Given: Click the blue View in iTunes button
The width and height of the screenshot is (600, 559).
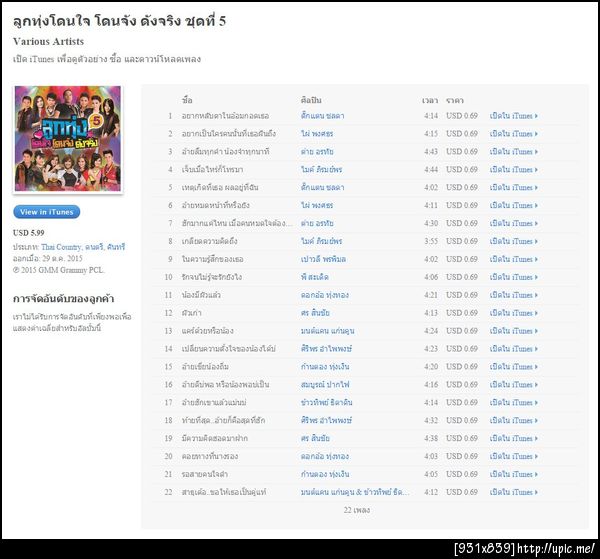Looking at the screenshot, I should (47, 212).
